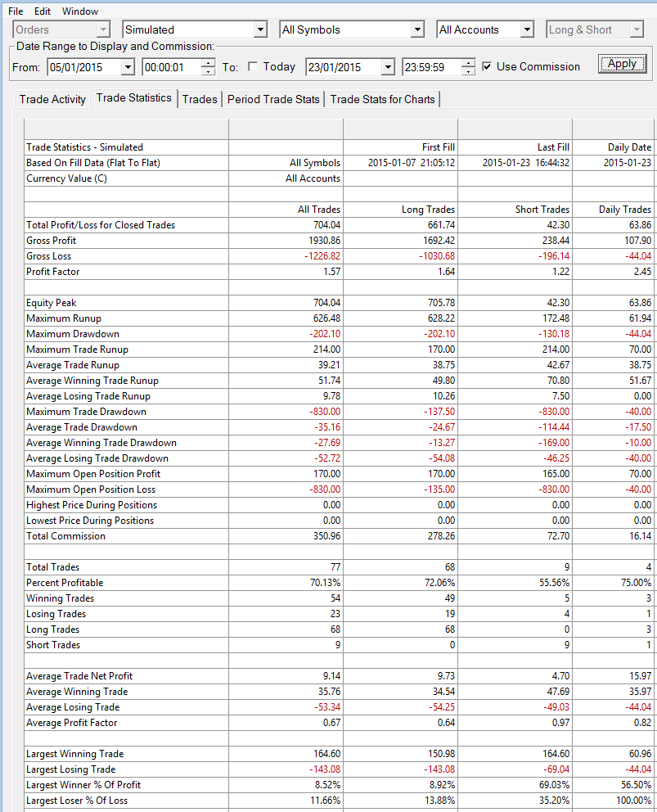The image size is (657, 812).
Task: Select the Daily Trades column header
Action: pyautogui.click(x=625, y=210)
